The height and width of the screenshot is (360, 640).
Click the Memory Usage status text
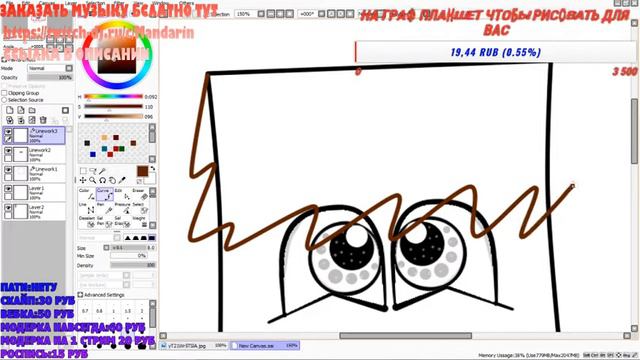(528, 356)
